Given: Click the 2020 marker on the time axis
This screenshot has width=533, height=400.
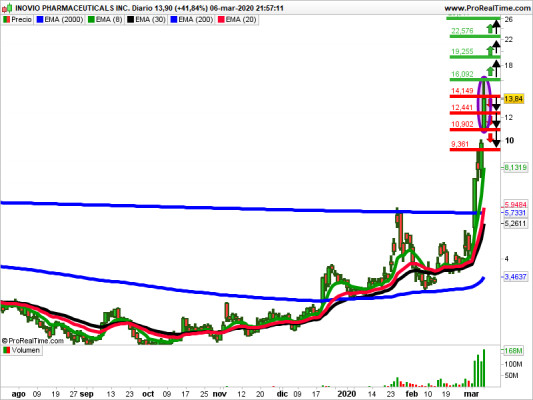Looking at the screenshot, I should (x=346, y=394).
